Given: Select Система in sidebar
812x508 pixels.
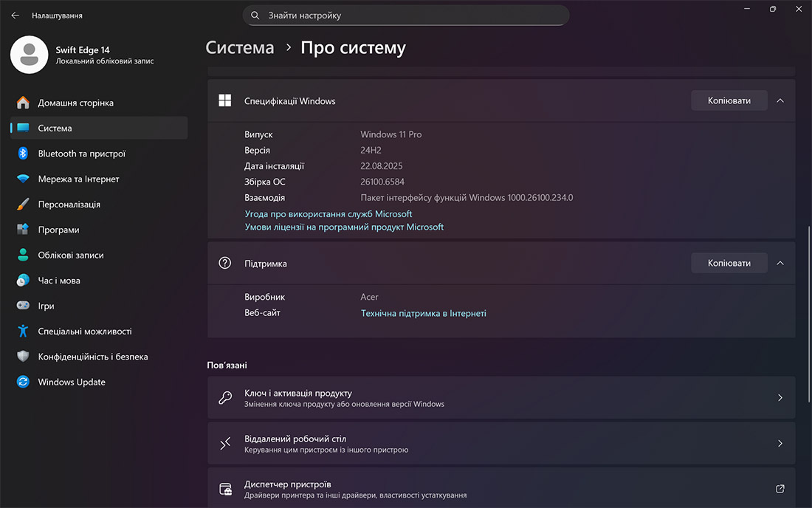Looking at the screenshot, I should [x=99, y=128].
